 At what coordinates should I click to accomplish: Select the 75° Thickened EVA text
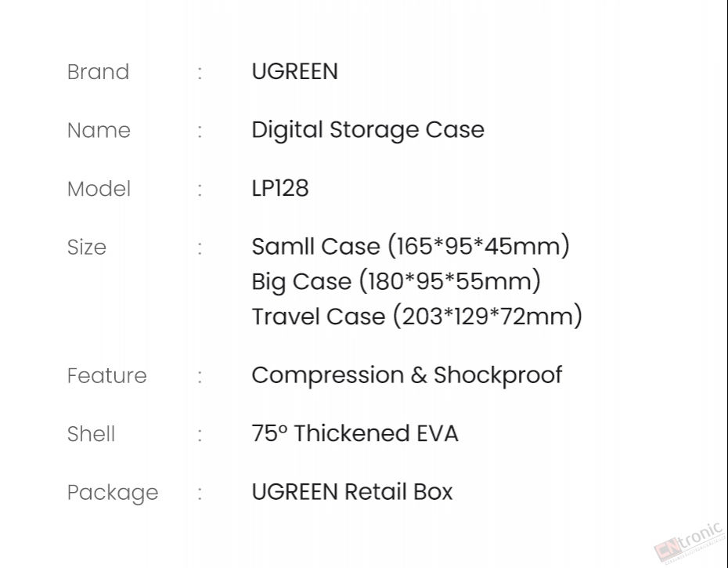[355, 433]
